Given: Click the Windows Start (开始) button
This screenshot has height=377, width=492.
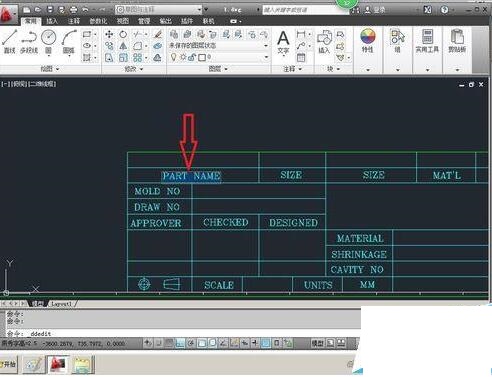Looking at the screenshot, I should (x=8, y=364).
